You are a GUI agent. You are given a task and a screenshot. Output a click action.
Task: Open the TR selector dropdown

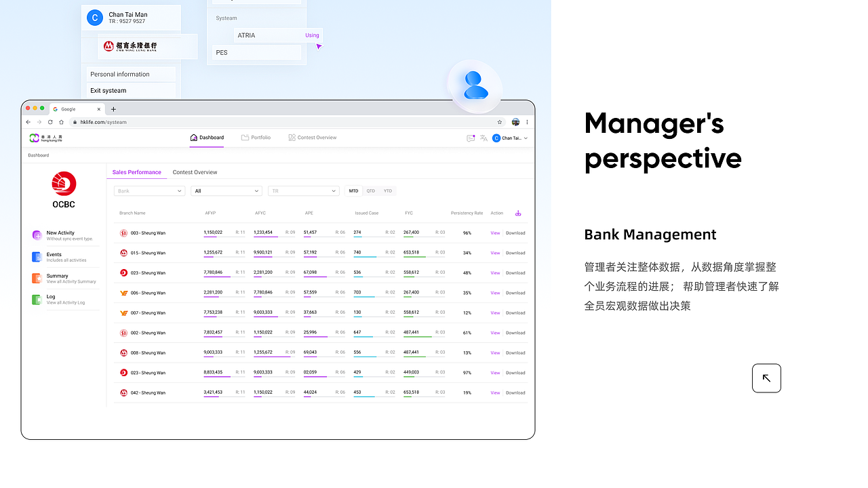pos(303,190)
